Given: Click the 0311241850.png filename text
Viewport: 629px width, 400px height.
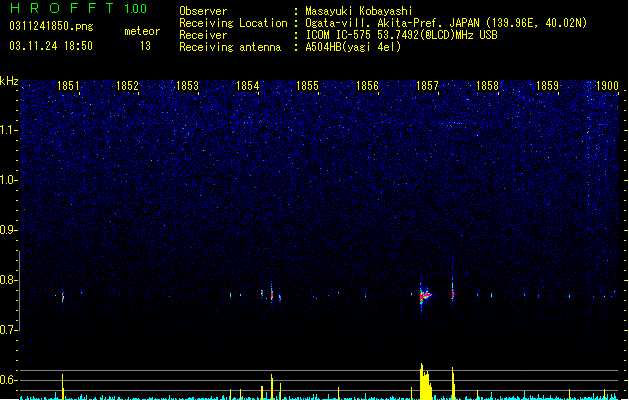Looking at the screenshot, I should coord(51,26).
